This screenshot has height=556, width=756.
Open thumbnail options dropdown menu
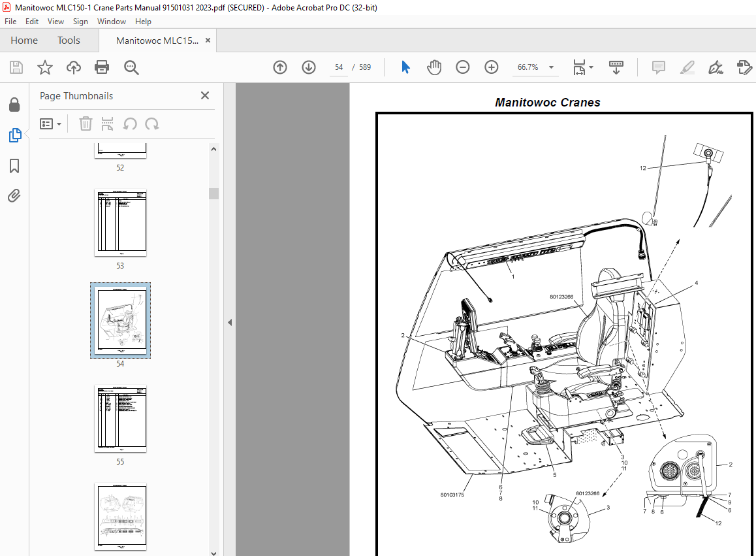pos(51,124)
